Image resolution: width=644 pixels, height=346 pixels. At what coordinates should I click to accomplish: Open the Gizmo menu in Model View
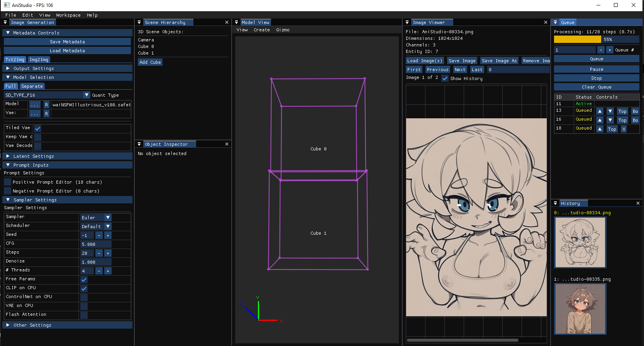(x=283, y=30)
